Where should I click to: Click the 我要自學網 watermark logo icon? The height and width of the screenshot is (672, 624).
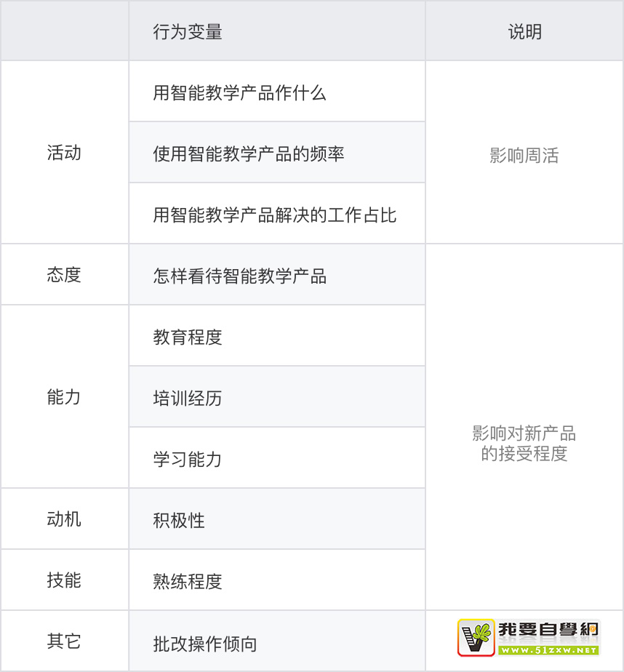point(476,638)
